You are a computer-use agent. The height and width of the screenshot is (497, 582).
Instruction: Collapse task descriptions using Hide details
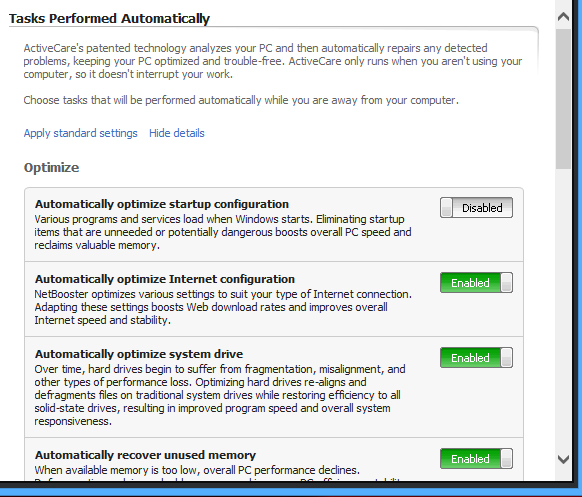(x=177, y=133)
